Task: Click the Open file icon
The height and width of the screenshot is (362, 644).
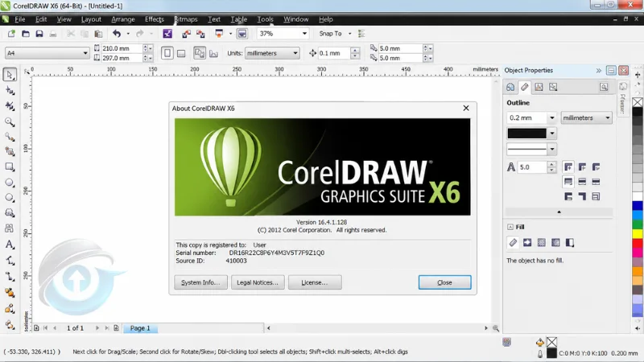Action: (x=26, y=34)
